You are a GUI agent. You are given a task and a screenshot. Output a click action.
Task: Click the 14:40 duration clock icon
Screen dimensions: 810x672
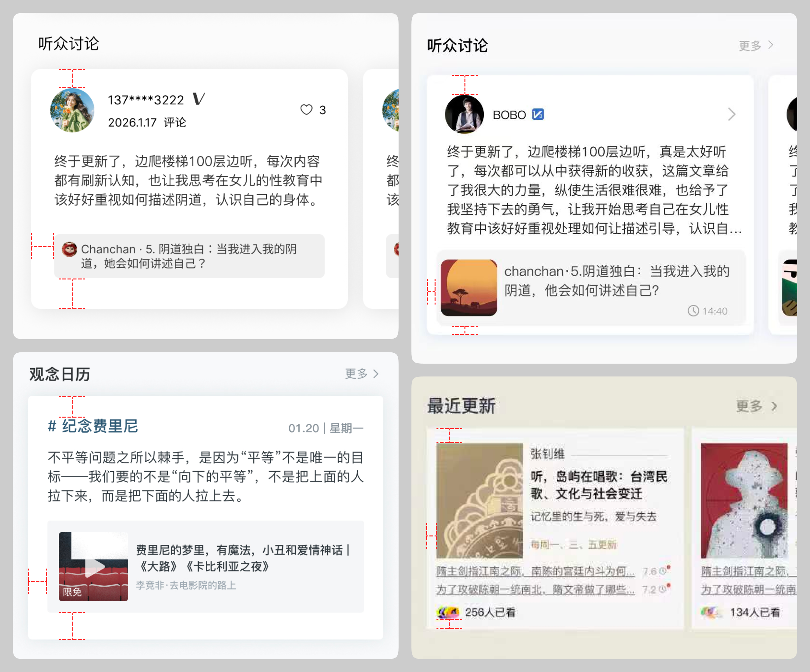click(x=693, y=311)
